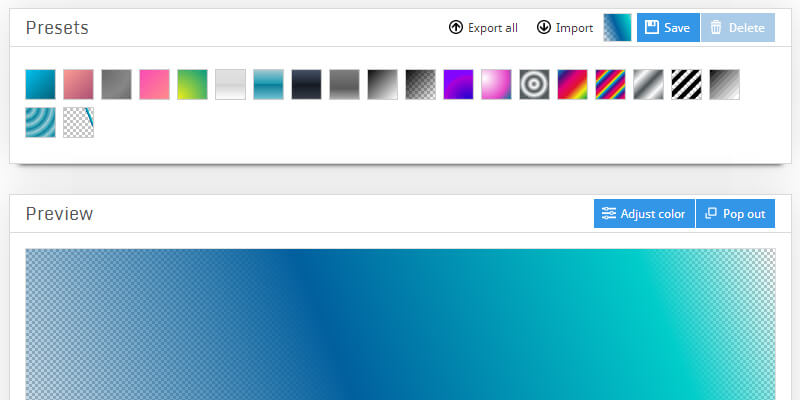Choose the concentric gray rings preset
800x400 pixels.
(535, 84)
